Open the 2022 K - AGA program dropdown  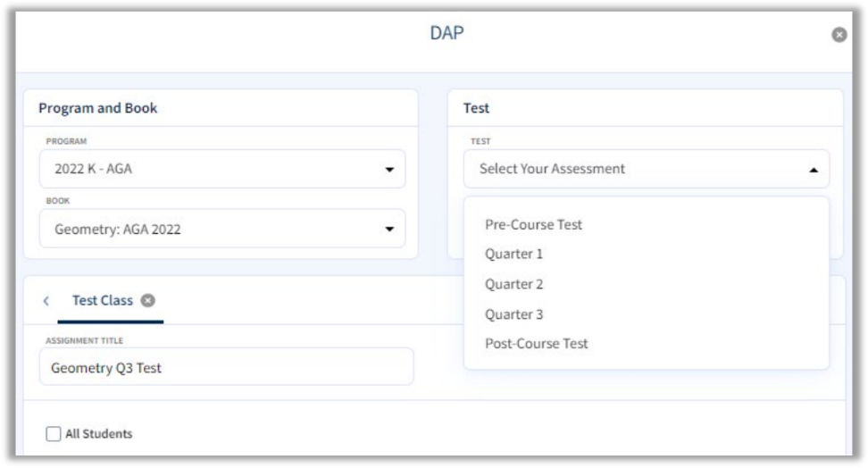(x=214, y=169)
